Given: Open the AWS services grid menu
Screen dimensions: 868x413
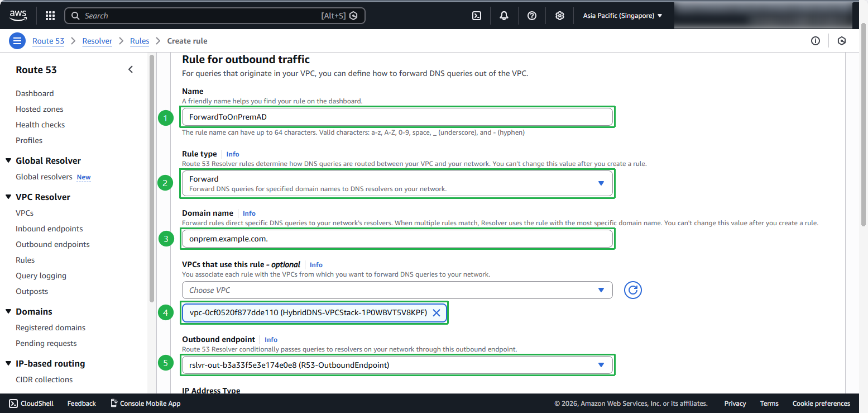Looking at the screenshot, I should 50,16.
